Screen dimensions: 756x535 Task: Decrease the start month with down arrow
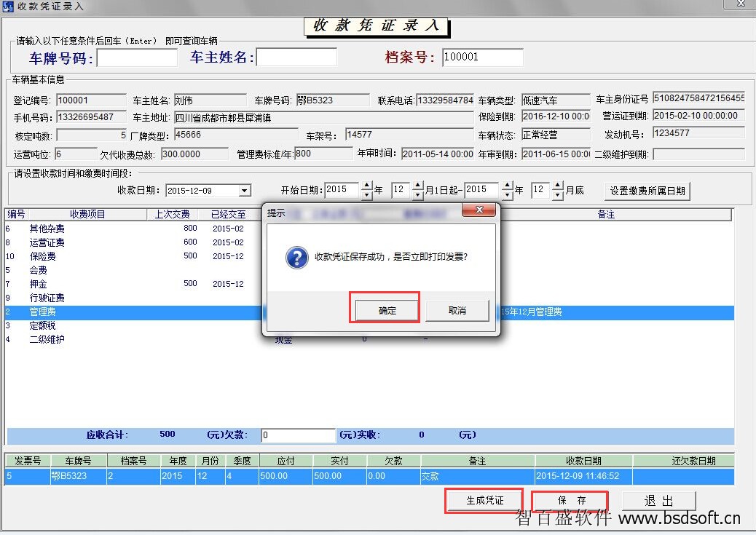click(x=417, y=195)
